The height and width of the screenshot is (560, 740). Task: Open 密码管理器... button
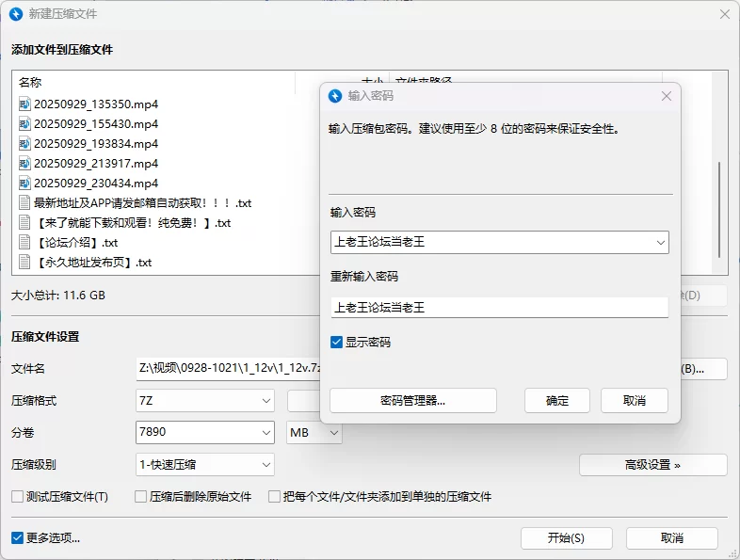412,400
